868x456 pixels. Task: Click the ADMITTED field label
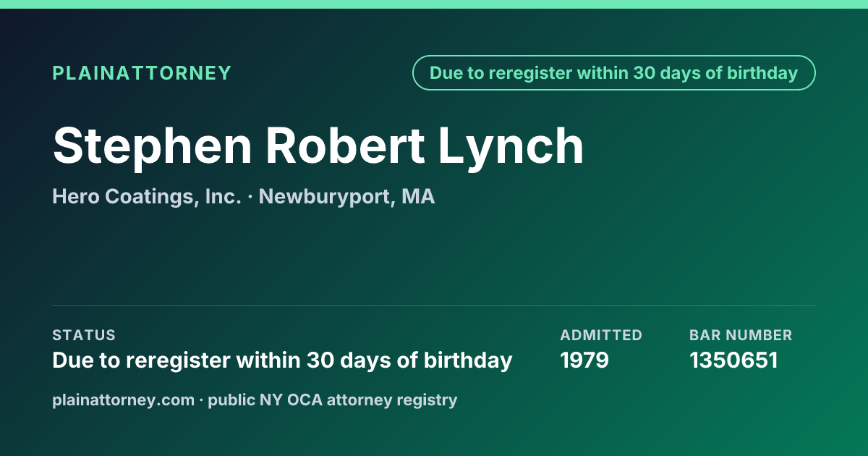pyautogui.click(x=601, y=335)
